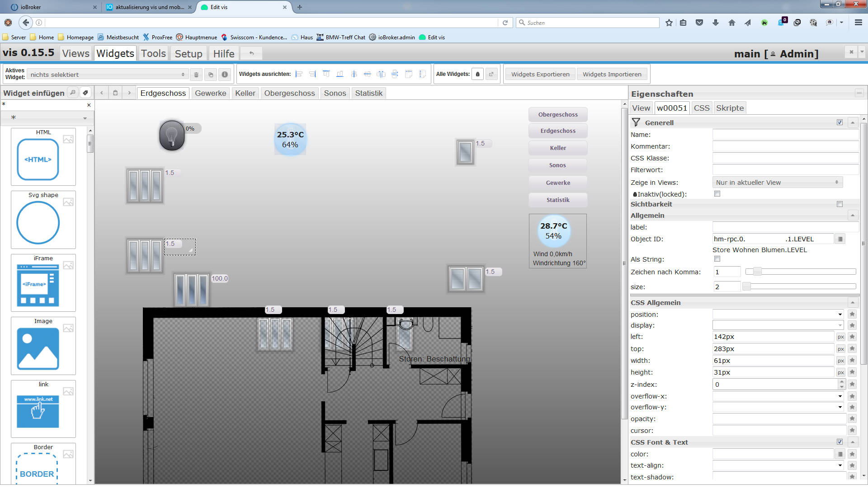Screen dimensions: 868x488
Task: Open the Aktives Widget dropdown
Action: click(x=107, y=75)
